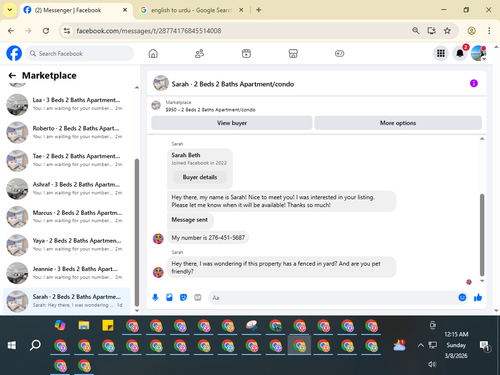Image resolution: width=500 pixels, height=375 pixels.
Task: Close the english to urdu Google tab
Action: click(241, 10)
